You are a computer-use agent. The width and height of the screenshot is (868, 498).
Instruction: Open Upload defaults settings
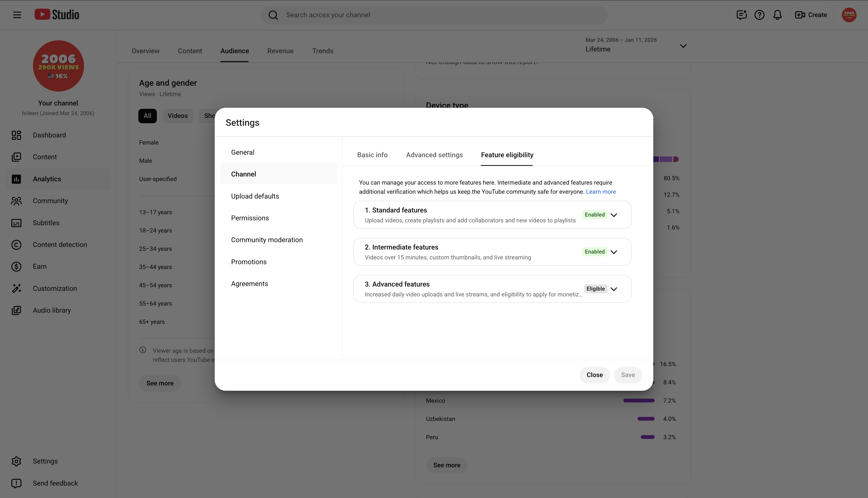tap(279, 196)
